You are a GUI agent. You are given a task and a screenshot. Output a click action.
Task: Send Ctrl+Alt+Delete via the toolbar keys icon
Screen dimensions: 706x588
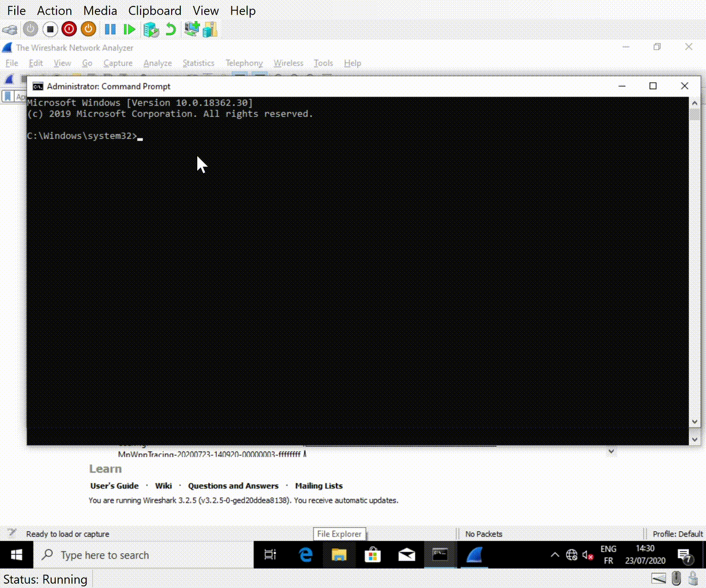[10, 29]
